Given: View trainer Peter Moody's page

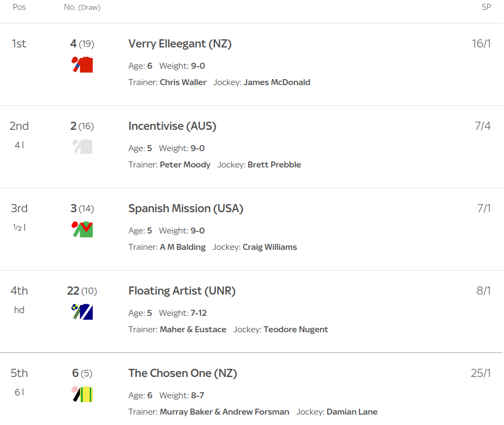Looking at the screenshot, I should [185, 165].
